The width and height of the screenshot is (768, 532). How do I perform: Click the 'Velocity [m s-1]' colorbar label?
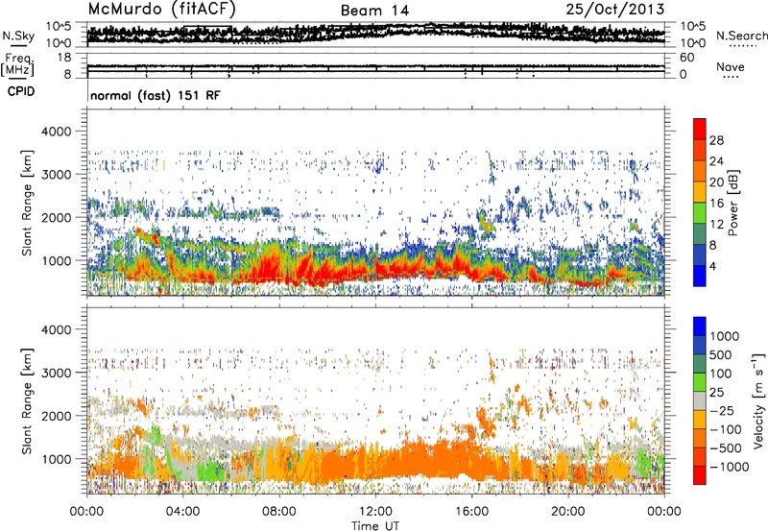coord(758,400)
